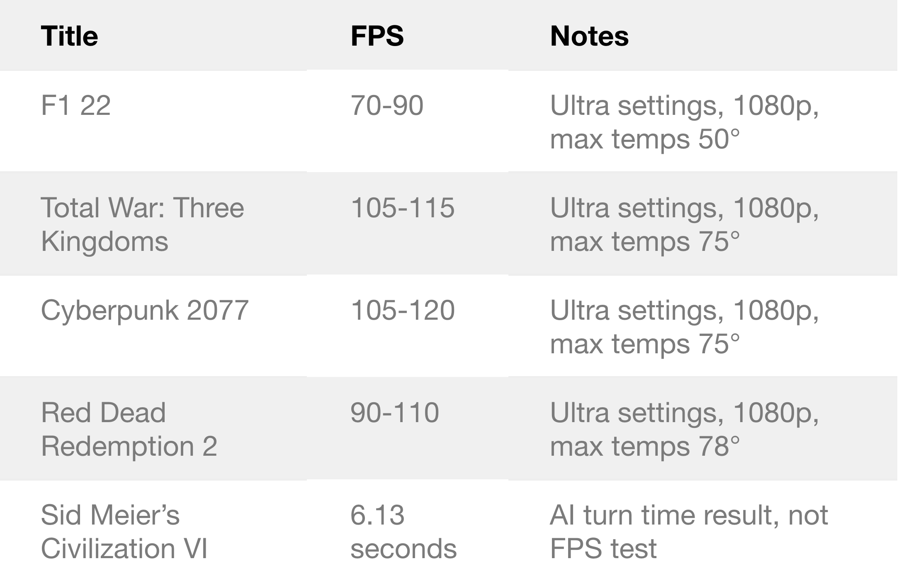The height and width of the screenshot is (588, 899).
Task: Click the Title column header
Action: point(70,36)
